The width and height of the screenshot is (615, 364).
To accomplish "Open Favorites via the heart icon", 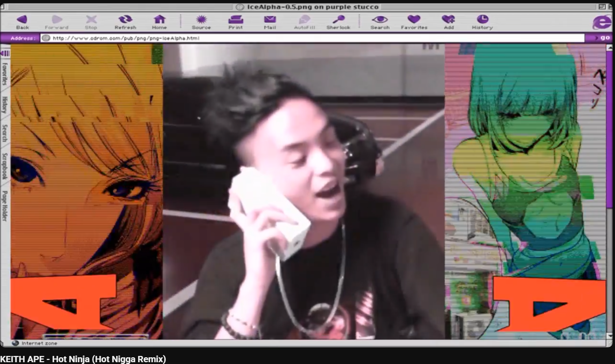I will 414,19.
